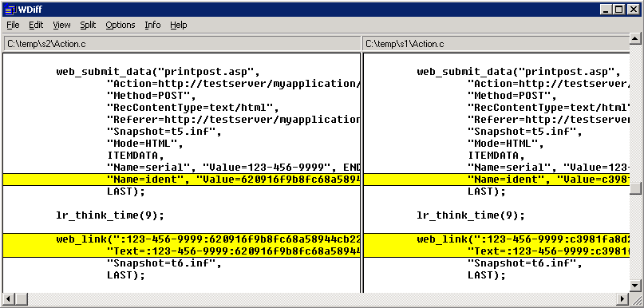The image size is (644, 308).
Task: Click "Name=serial" line in right pane
Action: point(548,168)
